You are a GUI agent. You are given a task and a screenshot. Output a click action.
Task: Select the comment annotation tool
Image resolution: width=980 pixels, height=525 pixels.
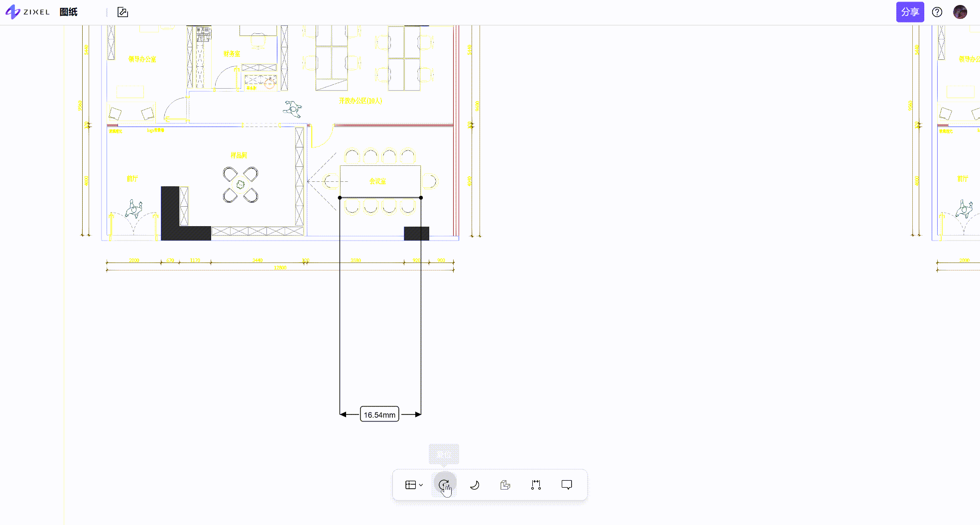pos(567,485)
